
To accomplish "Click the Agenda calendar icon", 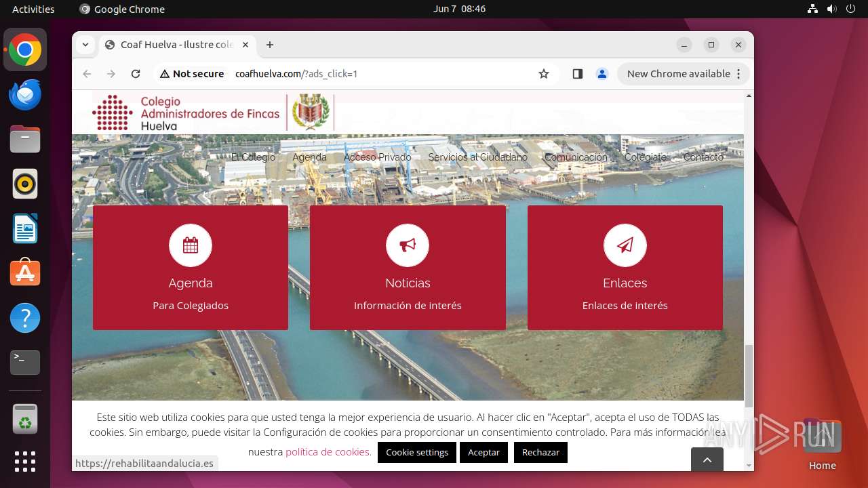I will (191, 245).
